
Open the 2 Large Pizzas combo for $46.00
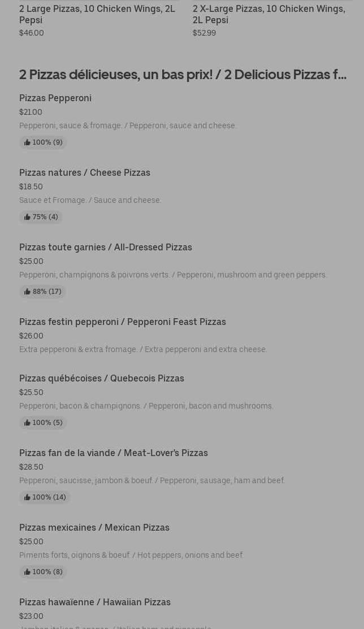coord(97,14)
